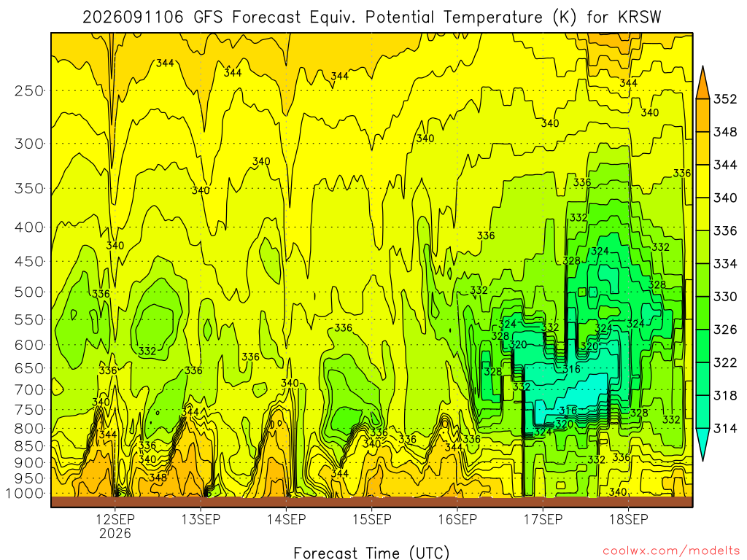Image resolution: width=747 pixels, height=560 pixels.
Task: Click the brown ground strip at chart bottom
Action: point(371,502)
